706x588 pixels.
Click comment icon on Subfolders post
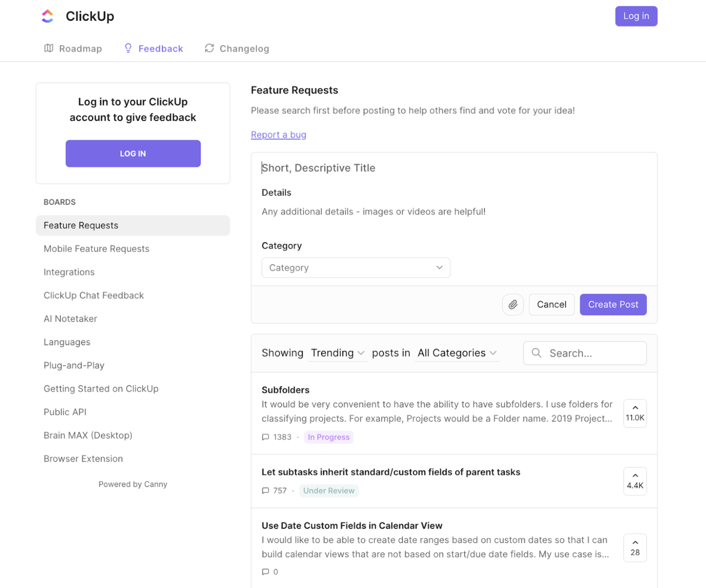[266, 437]
